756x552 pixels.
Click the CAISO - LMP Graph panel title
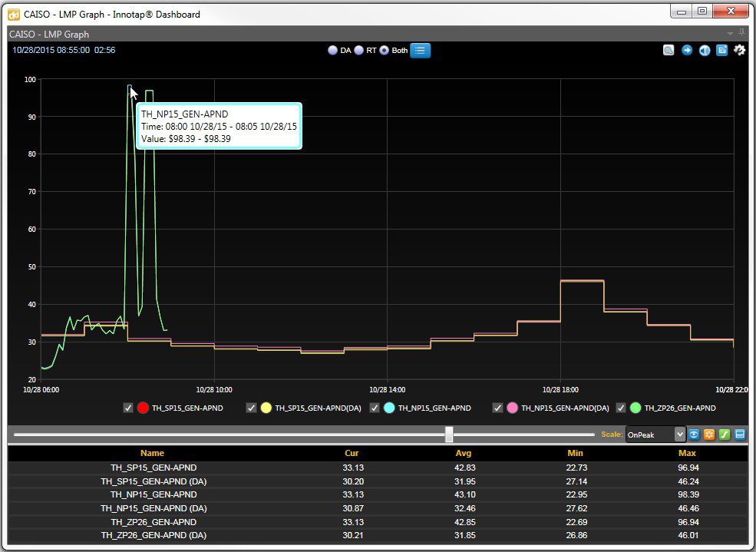tap(49, 35)
